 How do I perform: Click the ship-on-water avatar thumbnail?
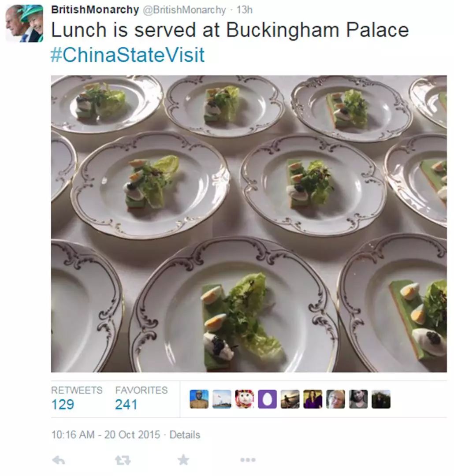[x=222, y=399]
